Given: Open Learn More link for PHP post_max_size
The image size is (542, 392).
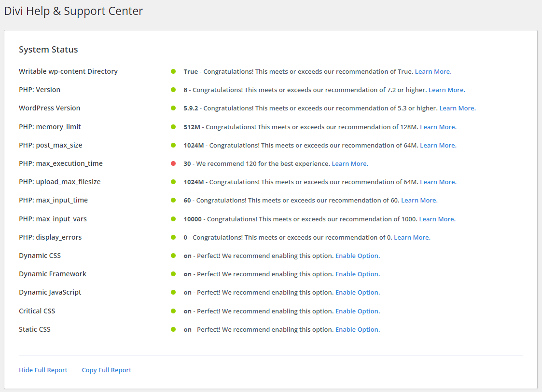Looking at the screenshot, I should point(438,146).
